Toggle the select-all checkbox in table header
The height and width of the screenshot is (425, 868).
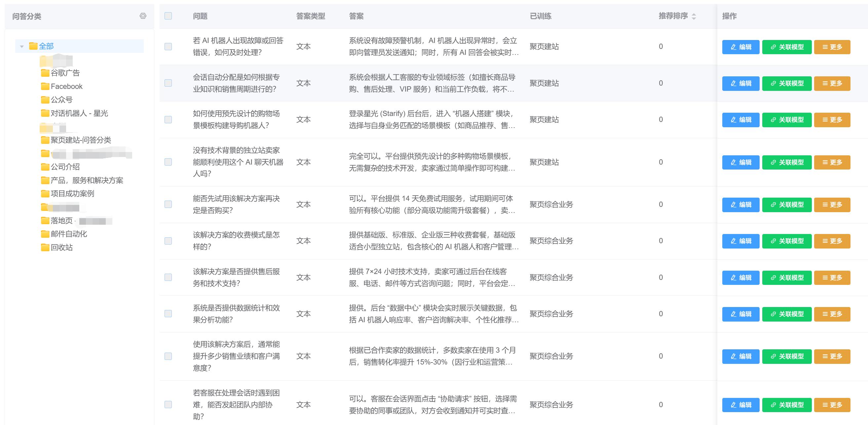[x=168, y=16]
